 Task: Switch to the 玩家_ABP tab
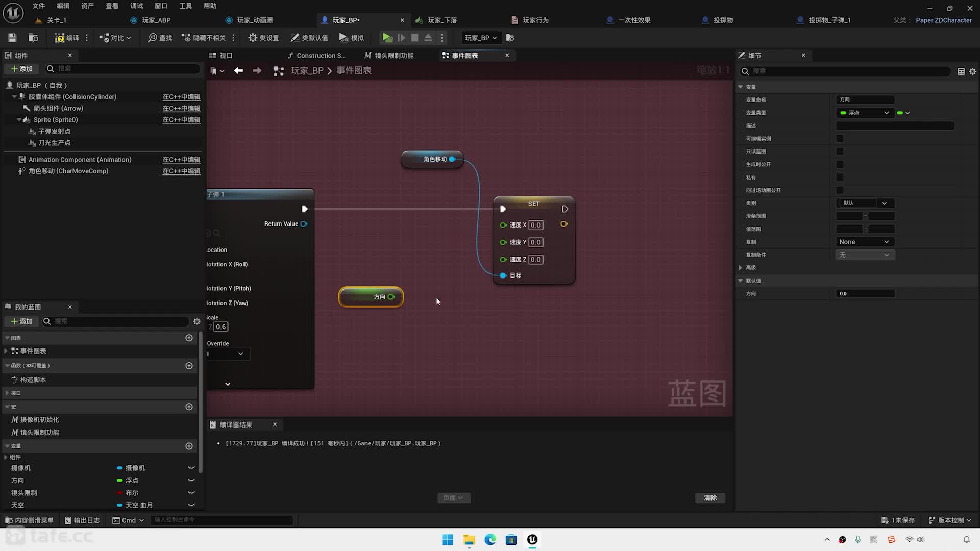pos(156,20)
